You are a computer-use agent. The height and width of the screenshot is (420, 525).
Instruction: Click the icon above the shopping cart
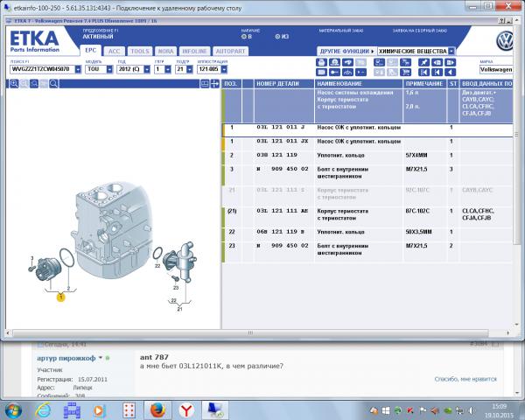pyautogui.click(x=405, y=62)
